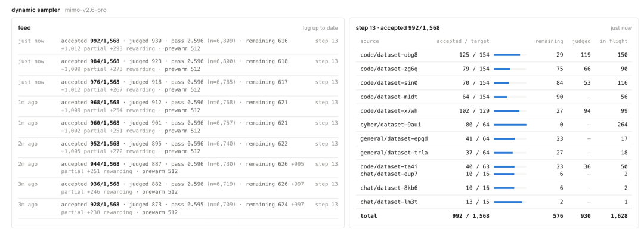The image size is (644, 235).
Task: Click the 'source' column header
Action: pos(370,41)
